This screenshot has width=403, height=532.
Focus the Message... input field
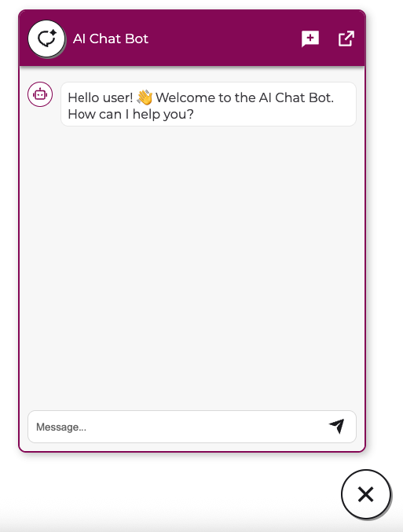click(x=192, y=427)
